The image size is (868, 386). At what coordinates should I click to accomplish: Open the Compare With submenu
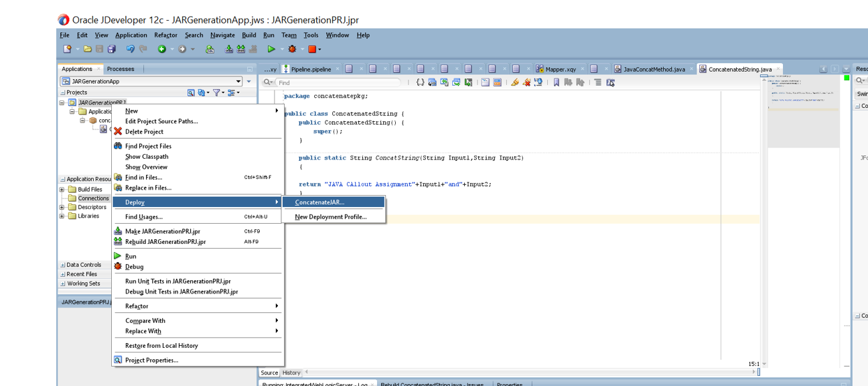click(197, 320)
